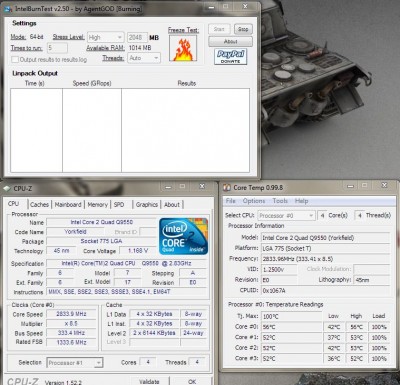Click the OK button in CPU-Z

pos(192,381)
